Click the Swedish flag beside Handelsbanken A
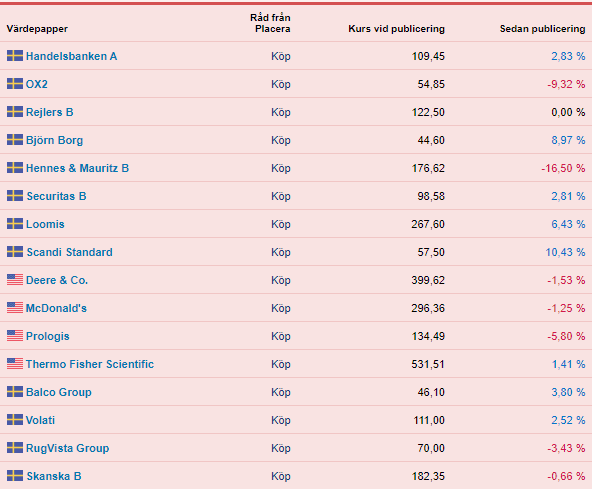 pyautogui.click(x=15, y=56)
